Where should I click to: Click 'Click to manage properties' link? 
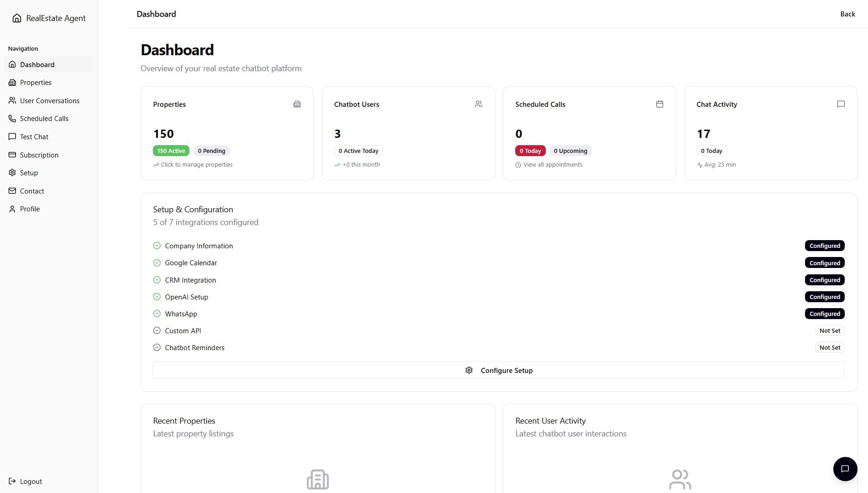pos(197,165)
